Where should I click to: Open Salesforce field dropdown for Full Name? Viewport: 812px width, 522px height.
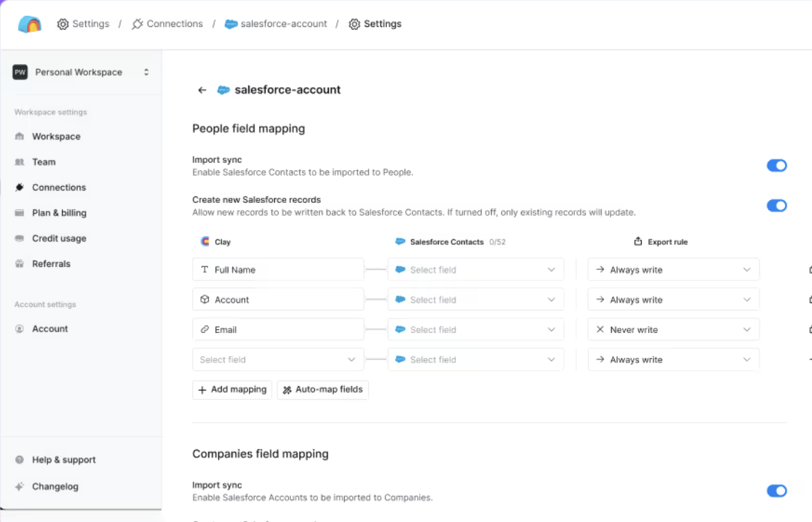click(476, 270)
